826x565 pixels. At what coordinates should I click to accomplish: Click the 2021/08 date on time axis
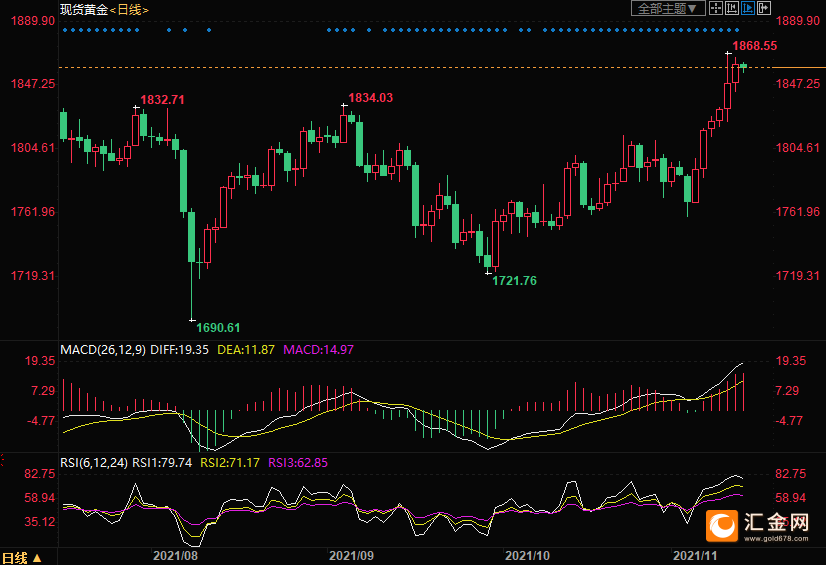point(176,554)
